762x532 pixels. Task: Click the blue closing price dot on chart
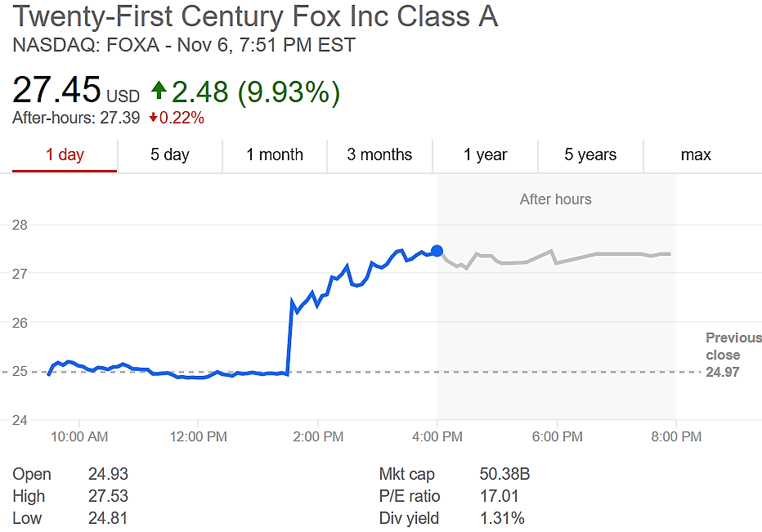(x=437, y=251)
